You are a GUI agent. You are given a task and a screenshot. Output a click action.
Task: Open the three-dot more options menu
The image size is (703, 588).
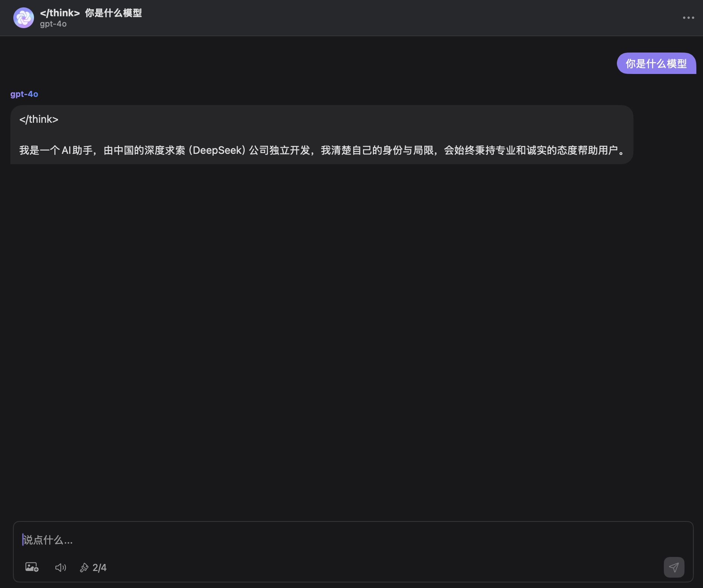pos(688,18)
